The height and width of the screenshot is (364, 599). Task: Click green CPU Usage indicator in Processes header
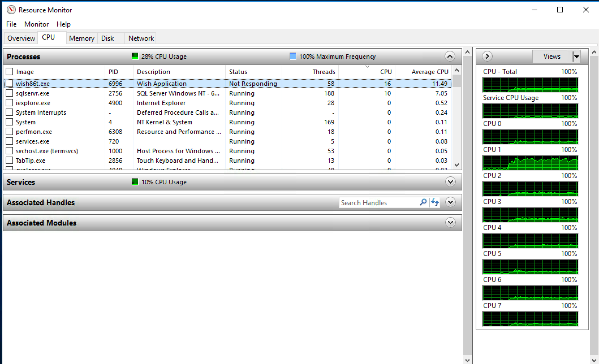point(135,56)
